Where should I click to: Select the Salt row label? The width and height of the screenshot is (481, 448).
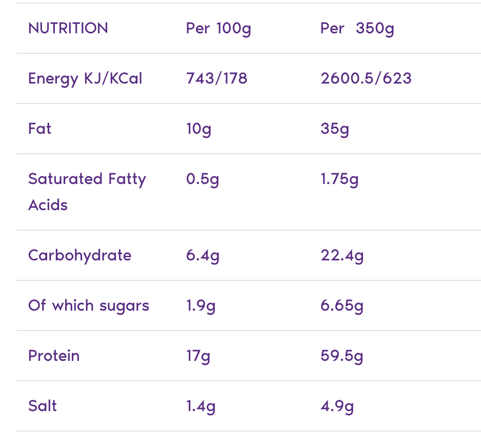(x=43, y=406)
